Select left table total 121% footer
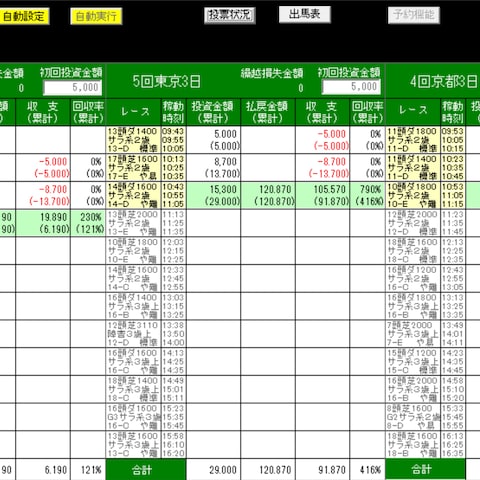The width and height of the screenshot is (480, 480). pyautogui.click(x=88, y=470)
